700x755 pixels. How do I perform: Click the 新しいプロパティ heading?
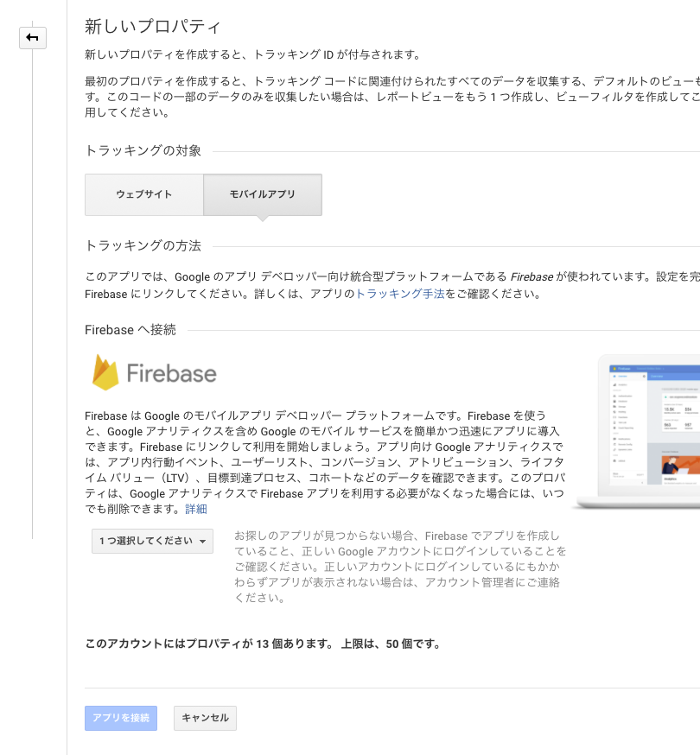tap(153, 27)
